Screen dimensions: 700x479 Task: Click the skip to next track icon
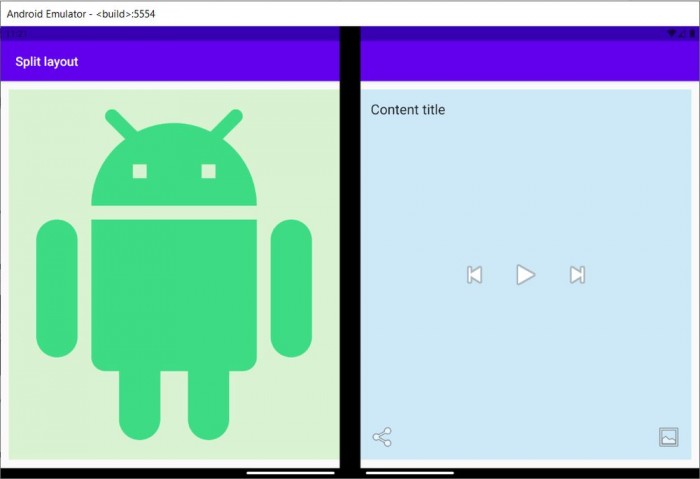click(x=577, y=275)
